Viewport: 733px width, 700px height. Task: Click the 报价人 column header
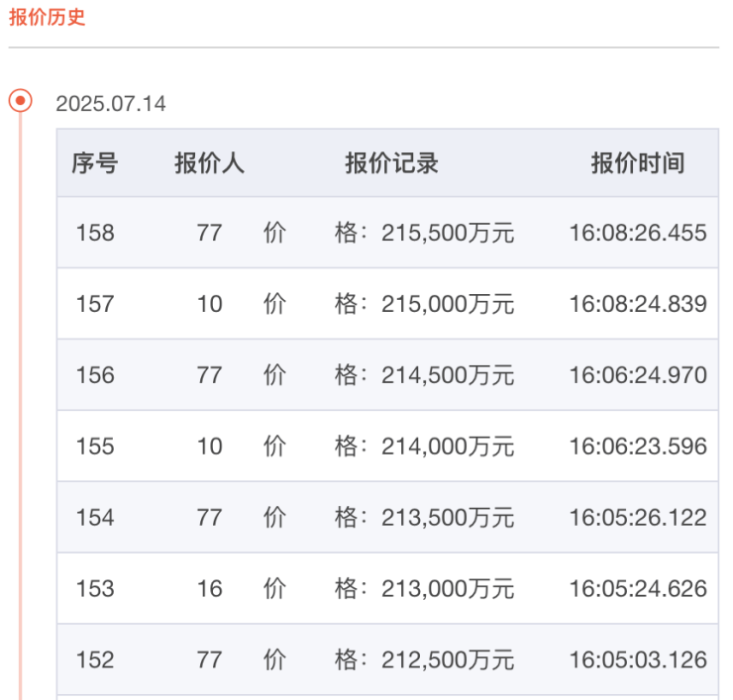pyautogui.click(x=209, y=163)
